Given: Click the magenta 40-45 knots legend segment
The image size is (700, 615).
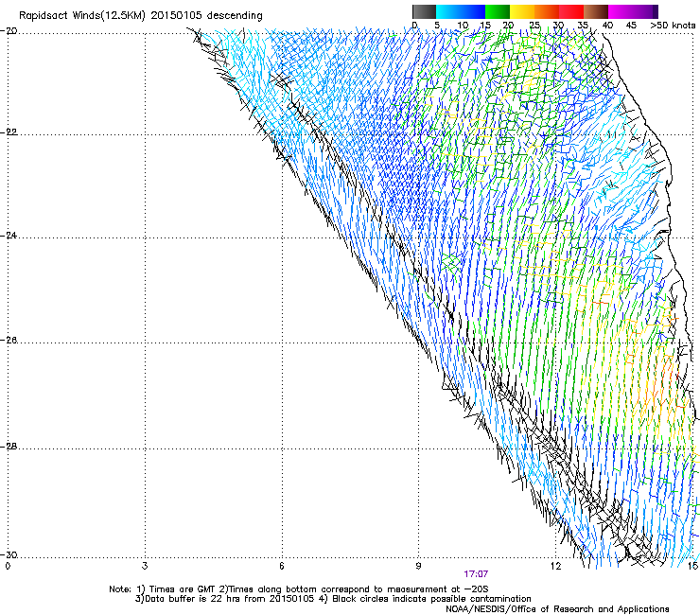Looking at the screenshot, I should click(x=621, y=11).
